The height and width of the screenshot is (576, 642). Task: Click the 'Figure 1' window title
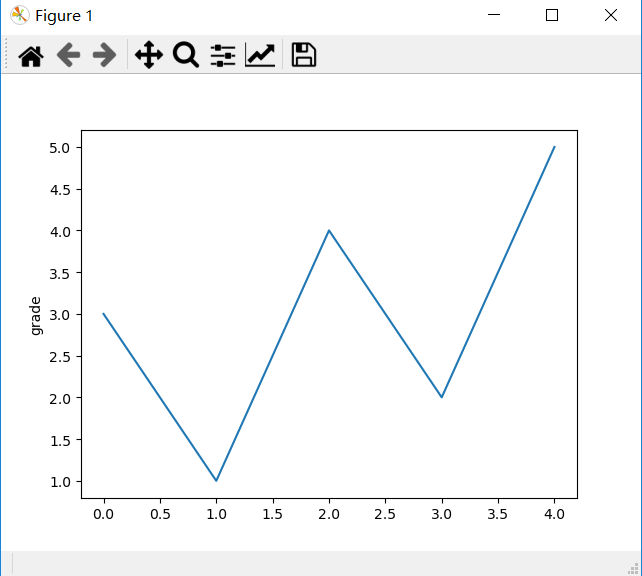click(x=64, y=16)
